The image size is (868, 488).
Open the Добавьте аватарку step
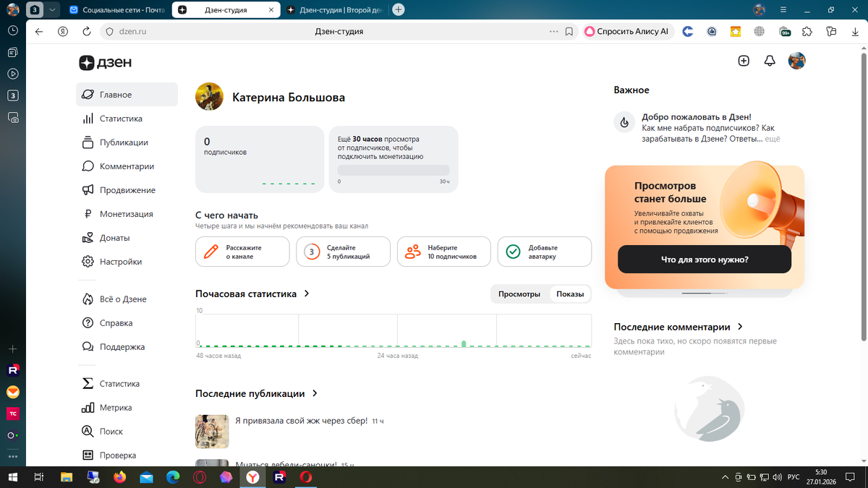pyautogui.click(x=544, y=252)
